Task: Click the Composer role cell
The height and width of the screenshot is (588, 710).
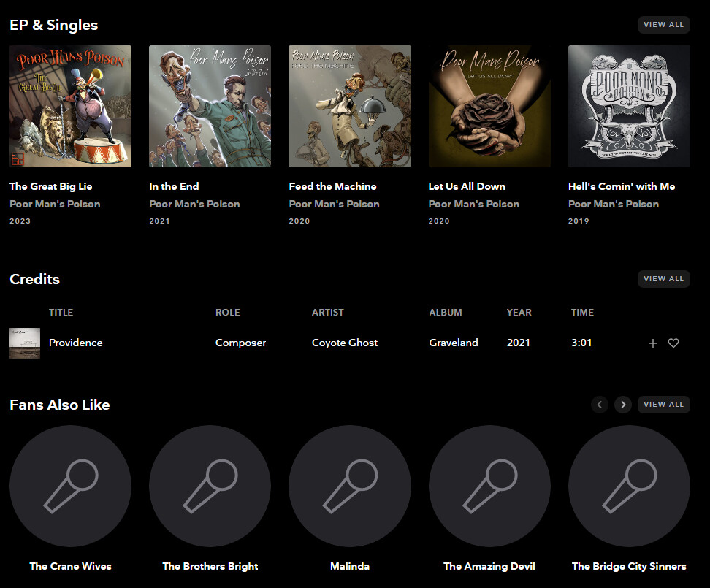Action: tap(240, 343)
